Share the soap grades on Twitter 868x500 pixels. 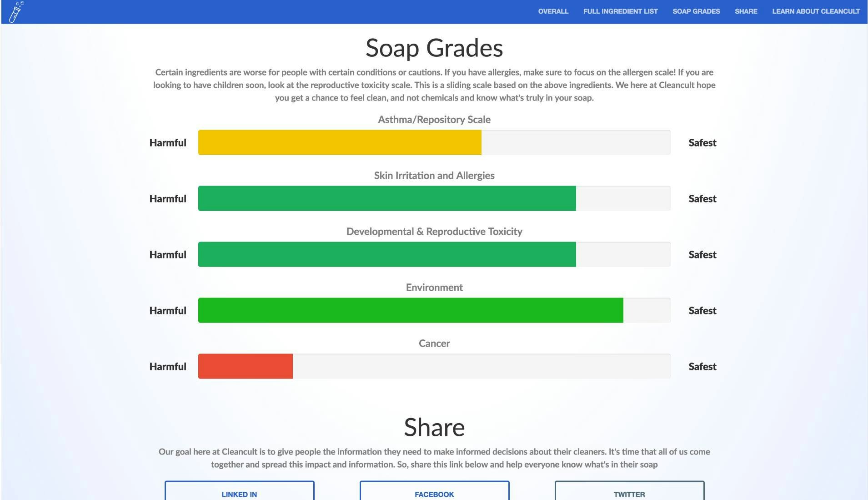(x=629, y=494)
